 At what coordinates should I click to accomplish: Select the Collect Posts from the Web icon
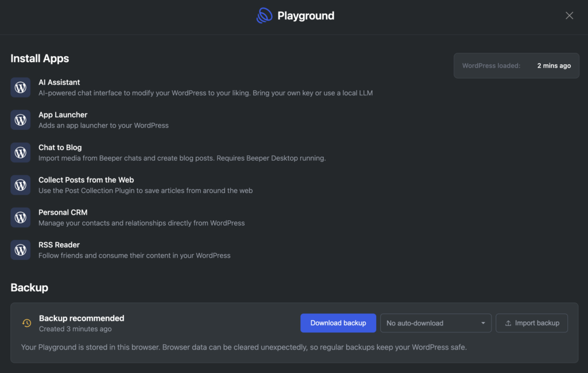(x=20, y=185)
